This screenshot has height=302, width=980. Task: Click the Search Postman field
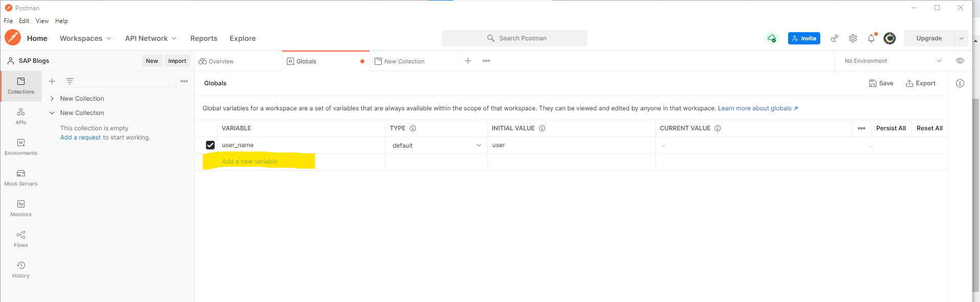pos(514,38)
